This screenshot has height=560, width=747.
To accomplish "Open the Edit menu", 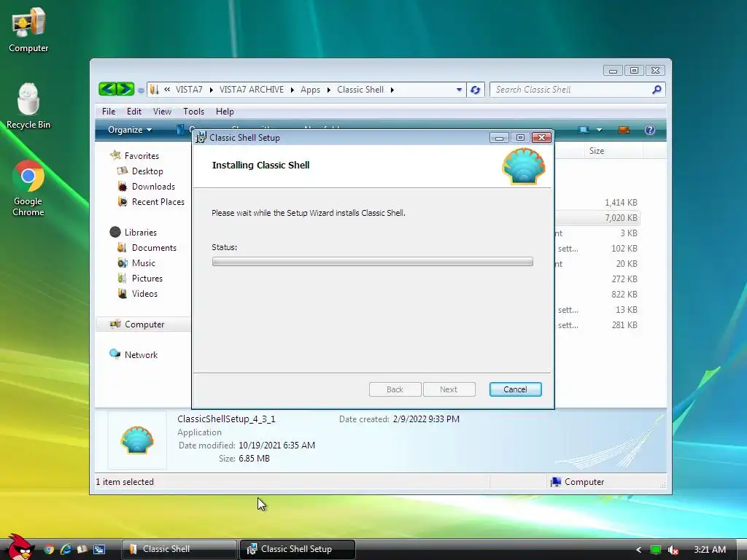I will click(x=134, y=112).
